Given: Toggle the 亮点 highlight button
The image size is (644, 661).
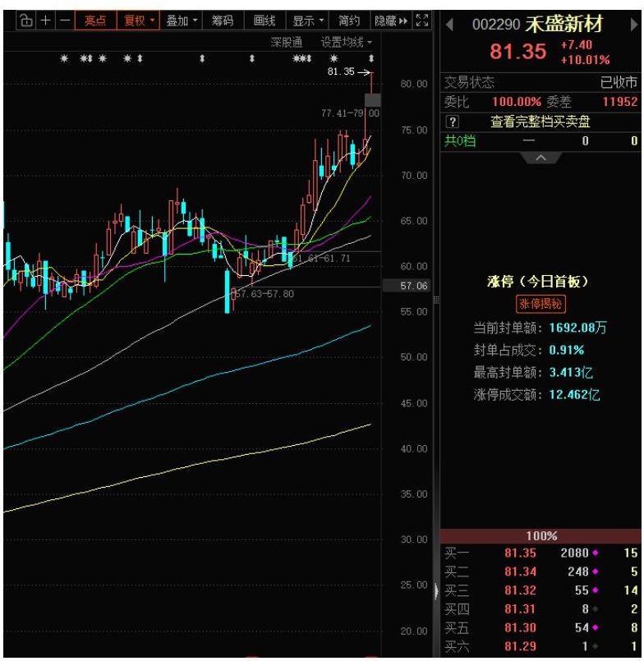Looking at the screenshot, I should (95, 21).
